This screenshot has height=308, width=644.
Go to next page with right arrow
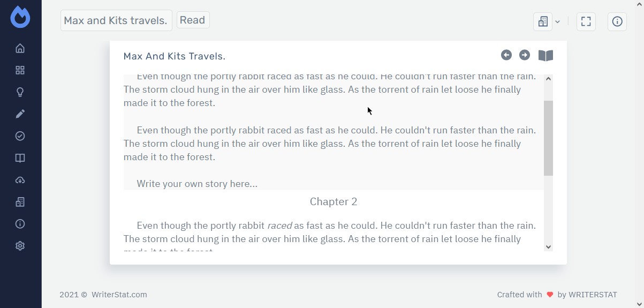[525, 55]
